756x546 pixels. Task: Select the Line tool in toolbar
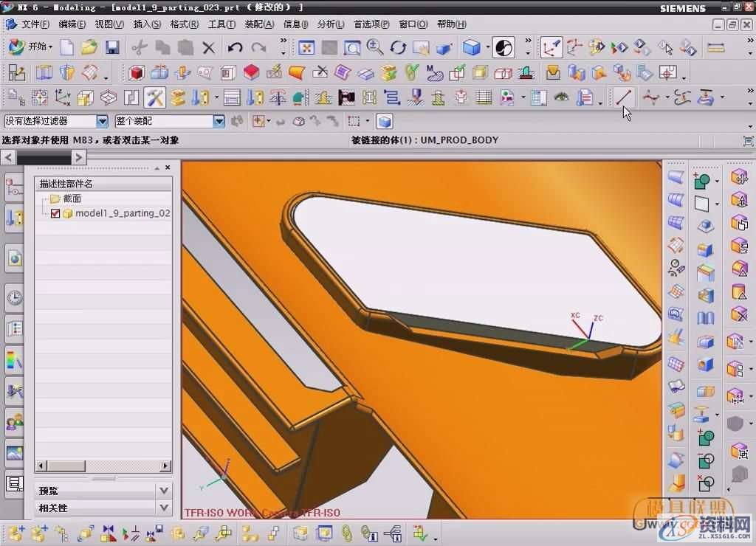(625, 97)
